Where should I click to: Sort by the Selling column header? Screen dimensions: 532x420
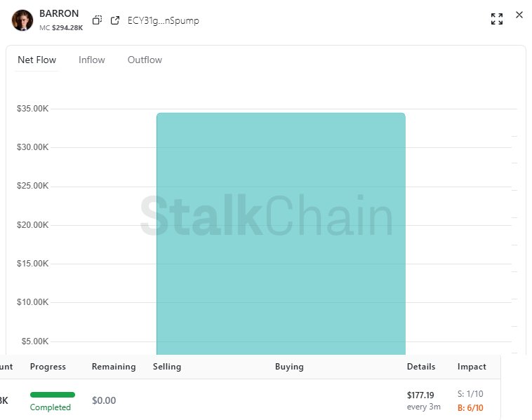167,367
